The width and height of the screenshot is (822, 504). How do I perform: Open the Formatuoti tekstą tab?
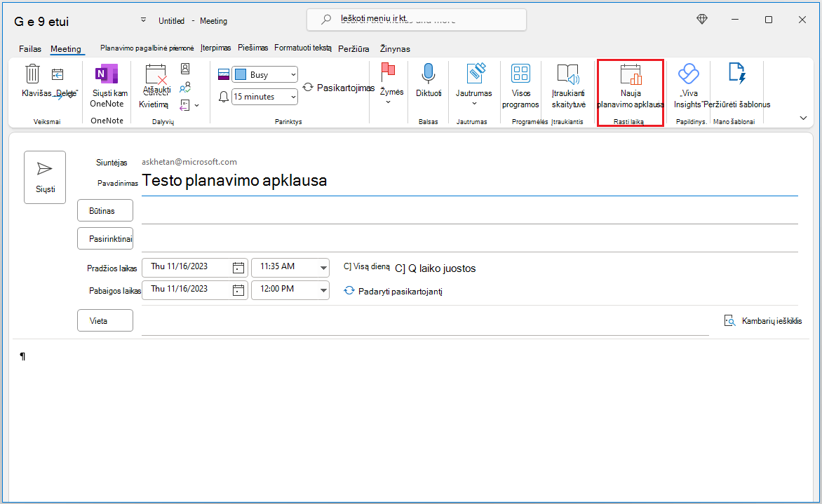coord(303,48)
